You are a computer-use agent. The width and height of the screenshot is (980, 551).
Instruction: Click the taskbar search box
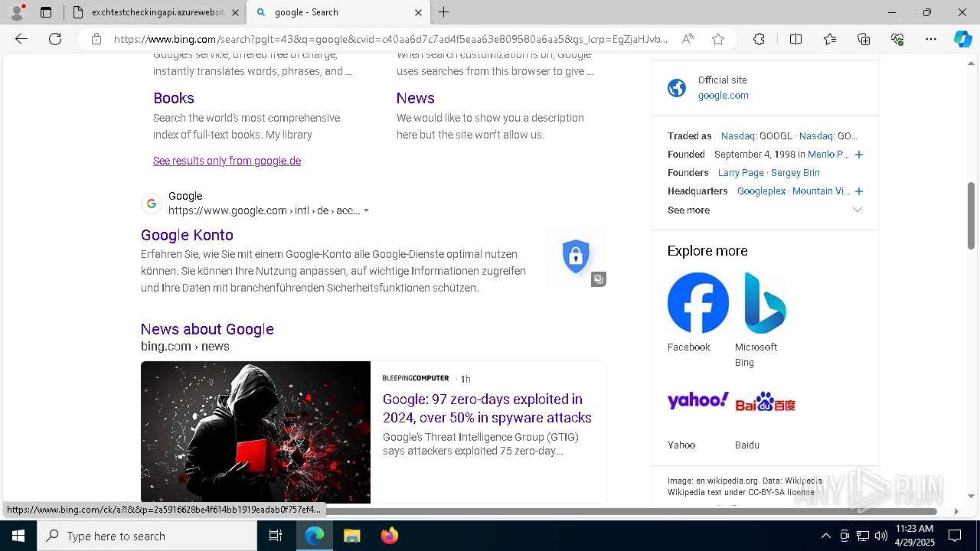click(147, 536)
